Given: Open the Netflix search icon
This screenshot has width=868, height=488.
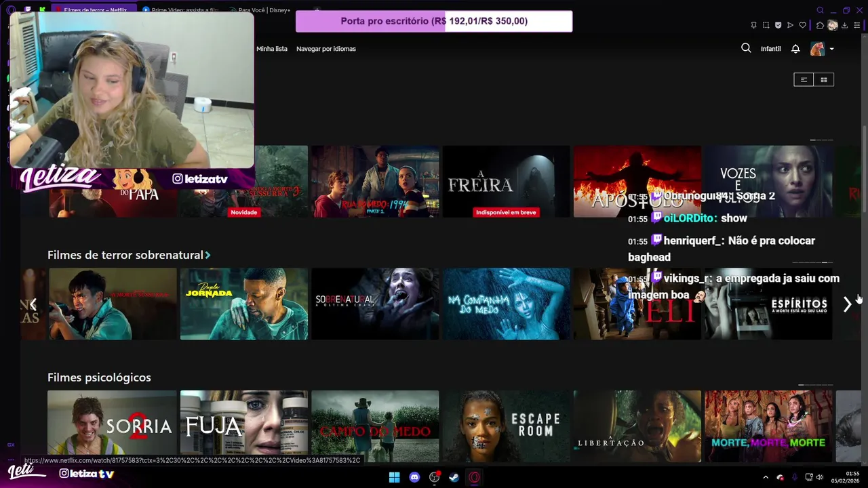Looking at the screenshot, I should point(746,48).
